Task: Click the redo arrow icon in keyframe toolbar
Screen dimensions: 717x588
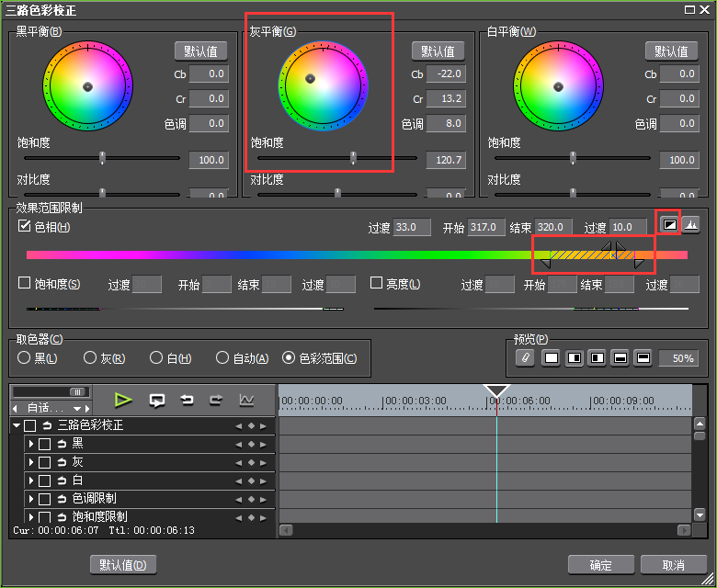Action: (216, 400)
